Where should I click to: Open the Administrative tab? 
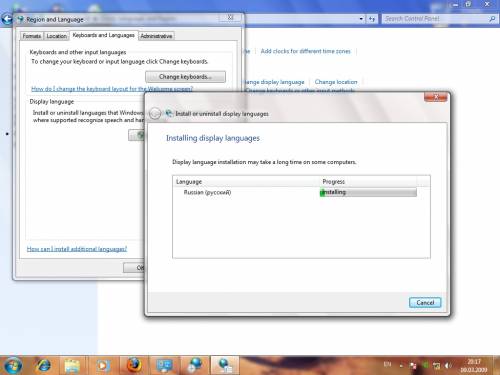pos(156,36)
